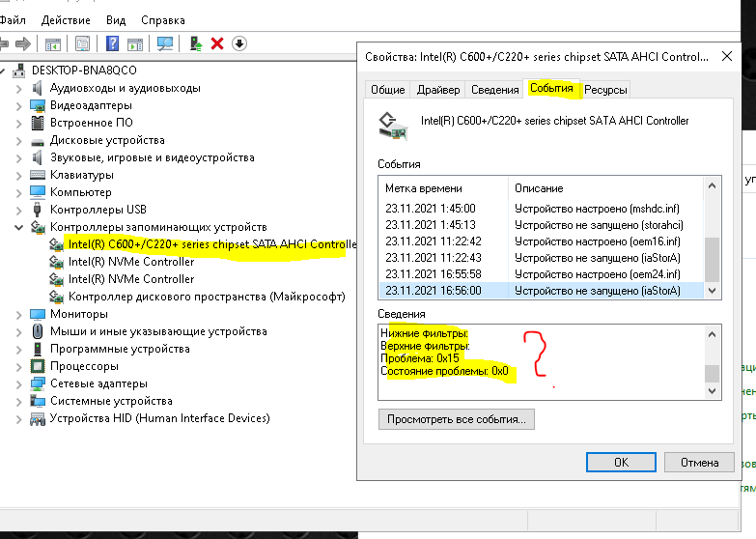Open the Файл menu

pos(12,20)
